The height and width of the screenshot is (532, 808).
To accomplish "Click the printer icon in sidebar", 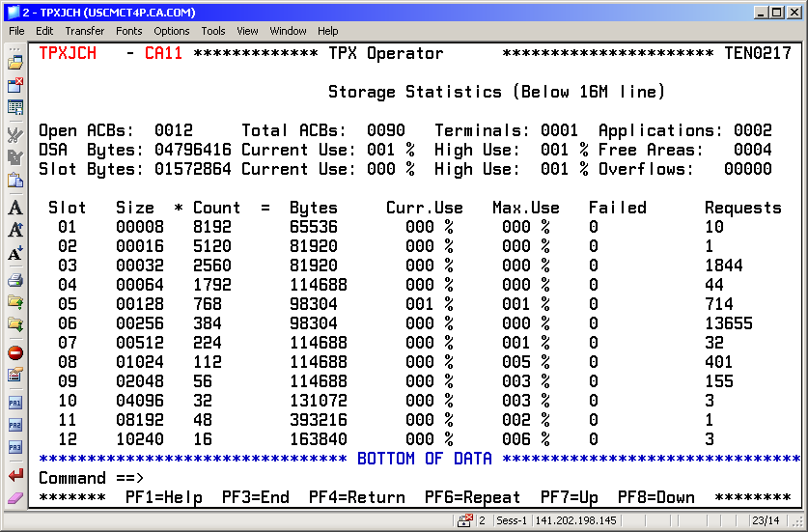I will click(x=15, y=280).
